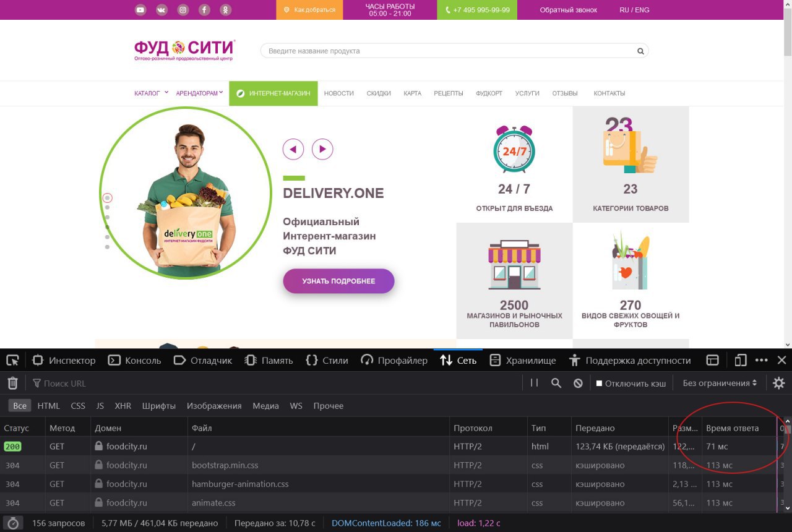This screenshot has width=792, height=532.
Task: Open the Инспектор devtools tab
Action: click(x=64, y=360)
